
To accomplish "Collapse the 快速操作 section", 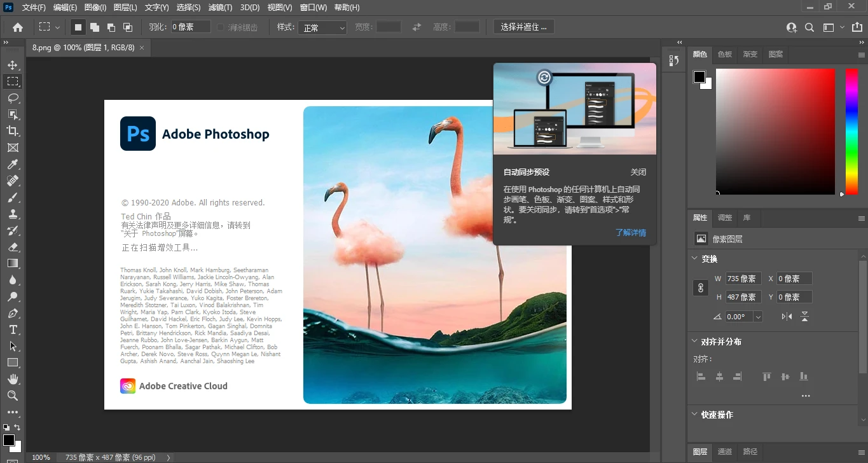I will click(x=694, y=415).
